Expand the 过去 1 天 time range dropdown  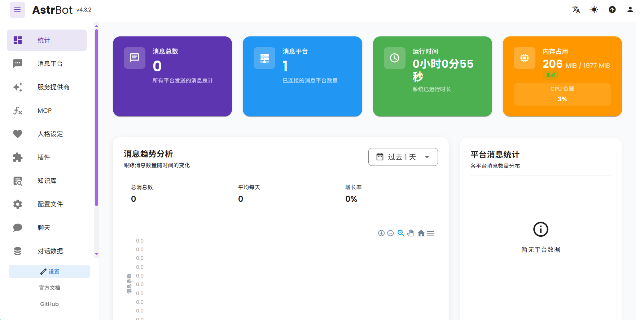[x=403, y=157]
